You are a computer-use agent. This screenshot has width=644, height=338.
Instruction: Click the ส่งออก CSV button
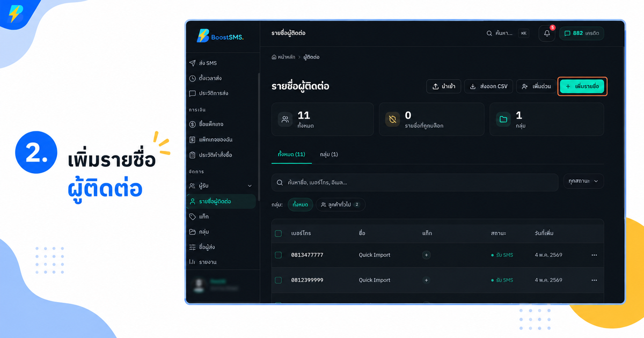point(488,86)
